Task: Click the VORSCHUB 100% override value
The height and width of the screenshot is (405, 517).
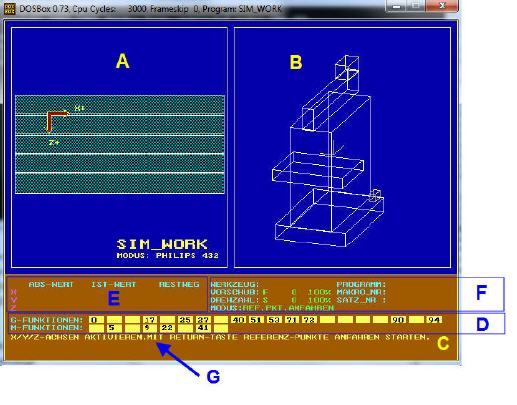Action: click(319, 292)
